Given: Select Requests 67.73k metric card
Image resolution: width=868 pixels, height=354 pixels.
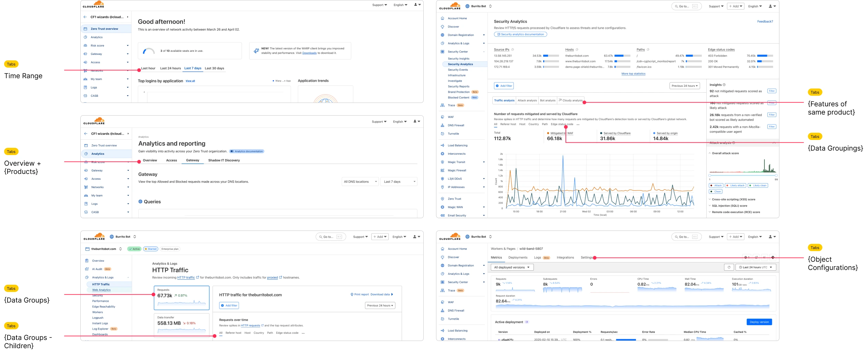Looking at the screenshot, I should [x=181, y=298].
